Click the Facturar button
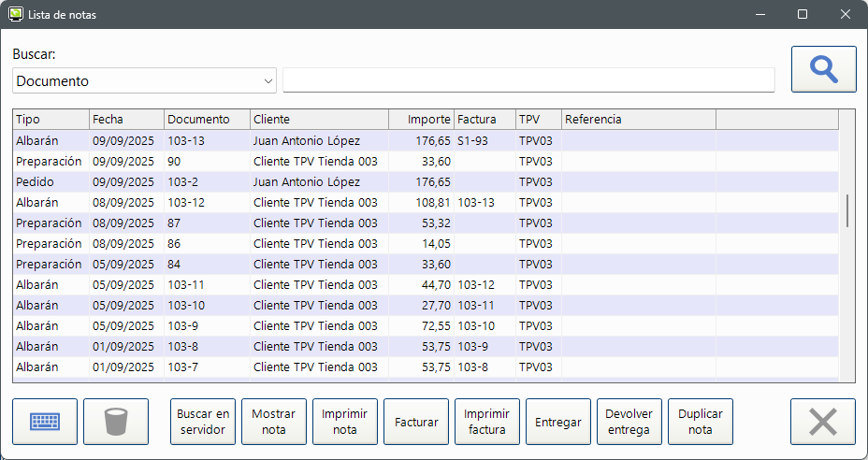The image size is (868, 460). tap(416, 422)
